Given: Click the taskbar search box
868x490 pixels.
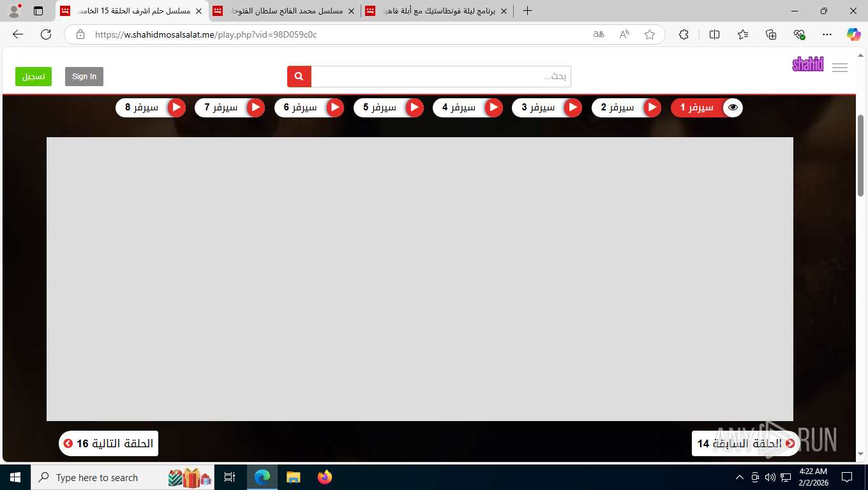Looking at the screenshot, I should pos(123,477).
